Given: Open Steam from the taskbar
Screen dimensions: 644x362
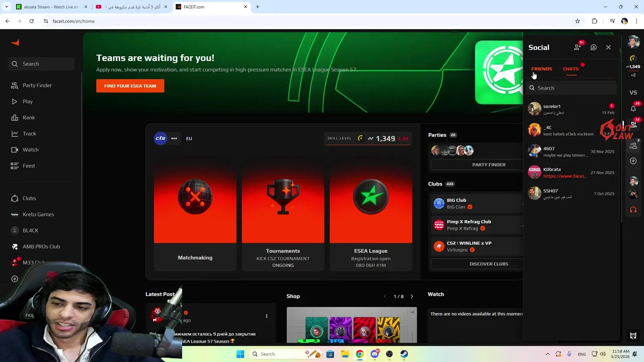Looking at the screenshot, I should pos(404,354).
